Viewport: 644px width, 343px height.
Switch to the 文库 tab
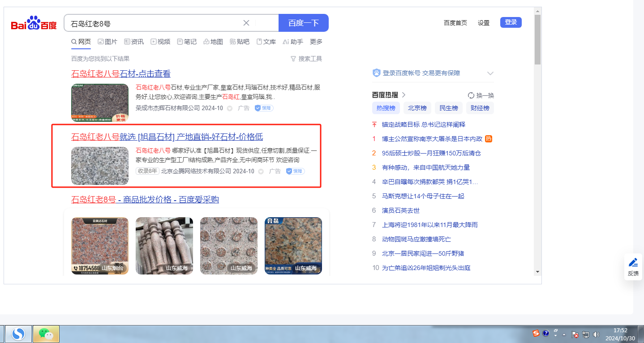coord(266,42)
